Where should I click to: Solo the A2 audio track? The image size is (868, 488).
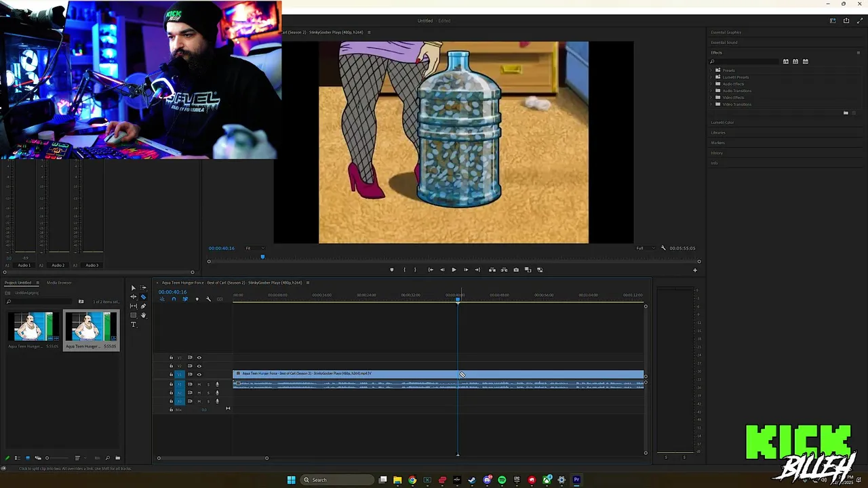click(208, 392)
